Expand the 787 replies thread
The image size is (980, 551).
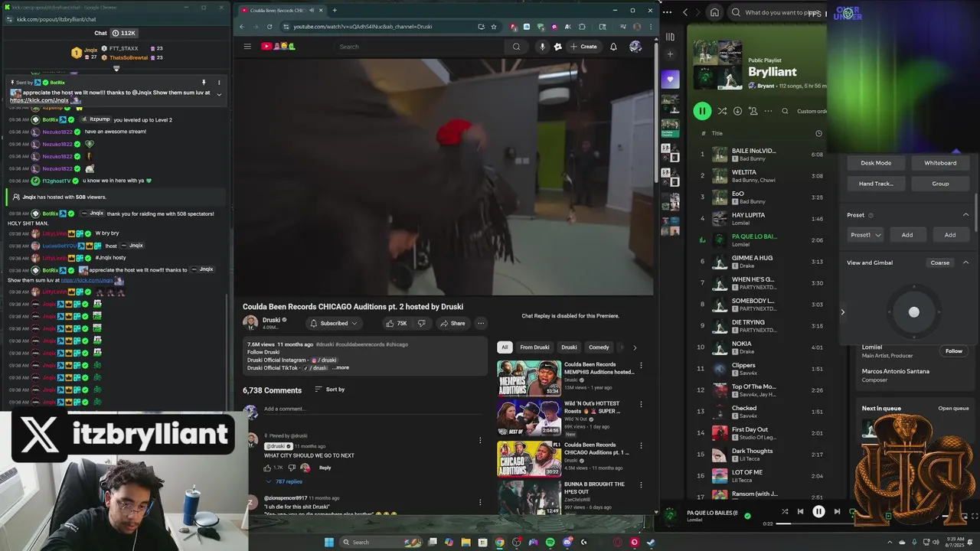284,481
